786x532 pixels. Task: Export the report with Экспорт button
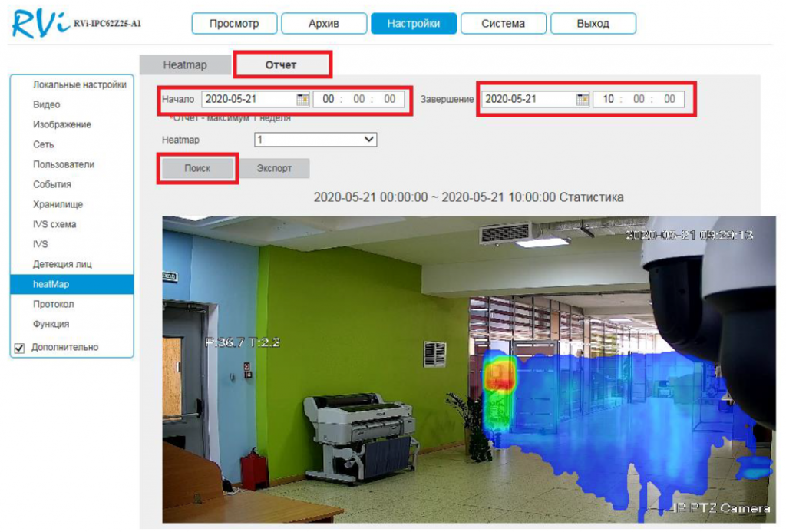274,168
